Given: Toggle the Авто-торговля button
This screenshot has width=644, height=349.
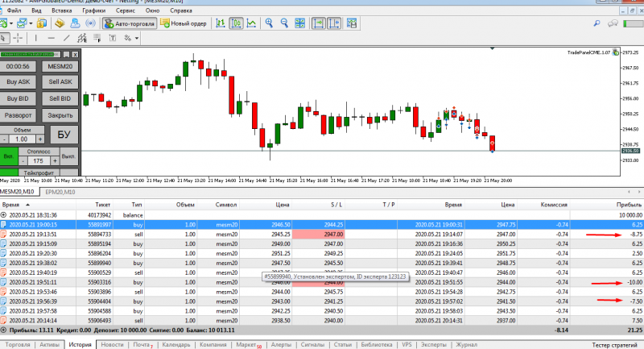Looking at the screenshot, I should pos(130,23).
